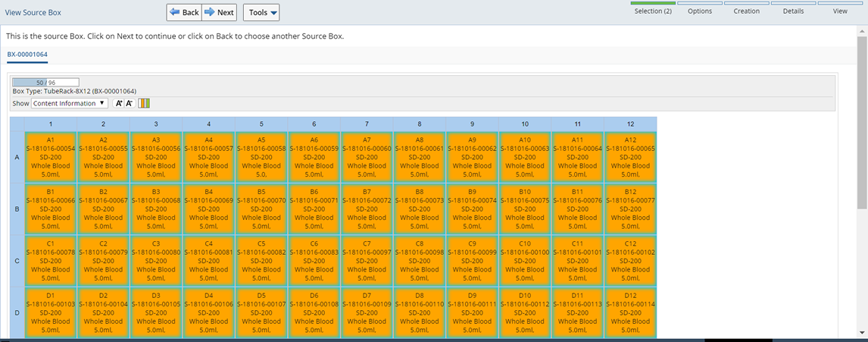Select tube C12 S-181016-00102
Screen dimensions: 868x342
click(x=630, y=261)
